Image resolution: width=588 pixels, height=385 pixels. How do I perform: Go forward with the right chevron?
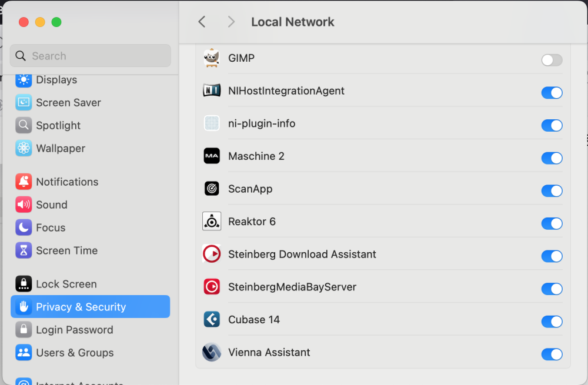point(231,22)
